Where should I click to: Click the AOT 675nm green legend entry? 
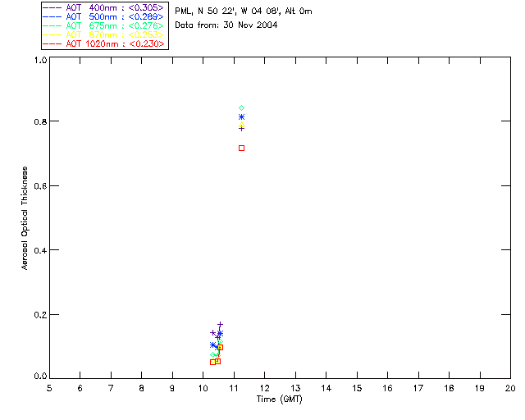click(103, 25)
